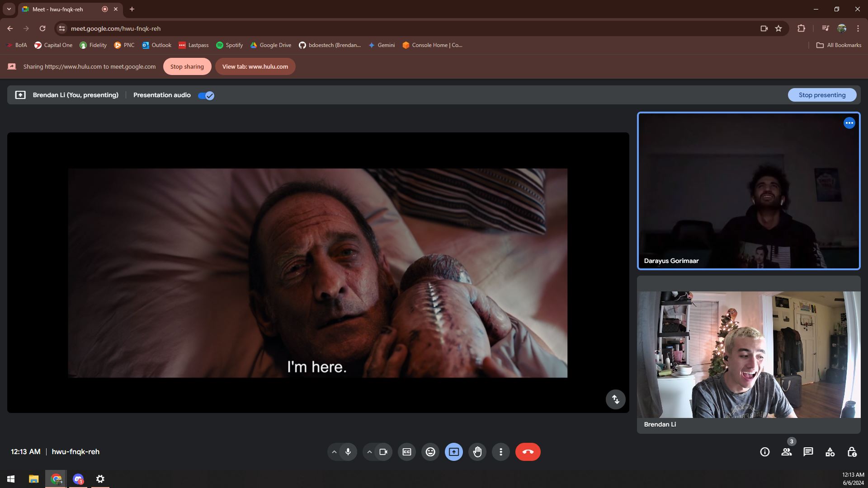This screenshot has width=868, height=488.
Task: Toggle closed captions
Action: coord(407,452)
